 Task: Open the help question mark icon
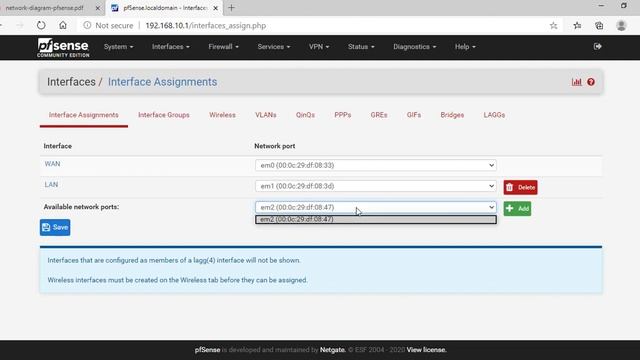[x=591, y=82]
